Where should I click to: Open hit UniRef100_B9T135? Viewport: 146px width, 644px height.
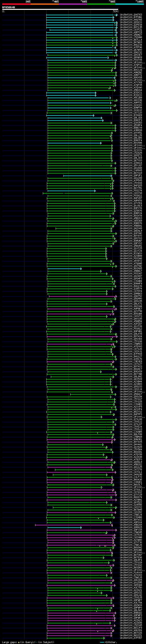click(x=131, y=27)
